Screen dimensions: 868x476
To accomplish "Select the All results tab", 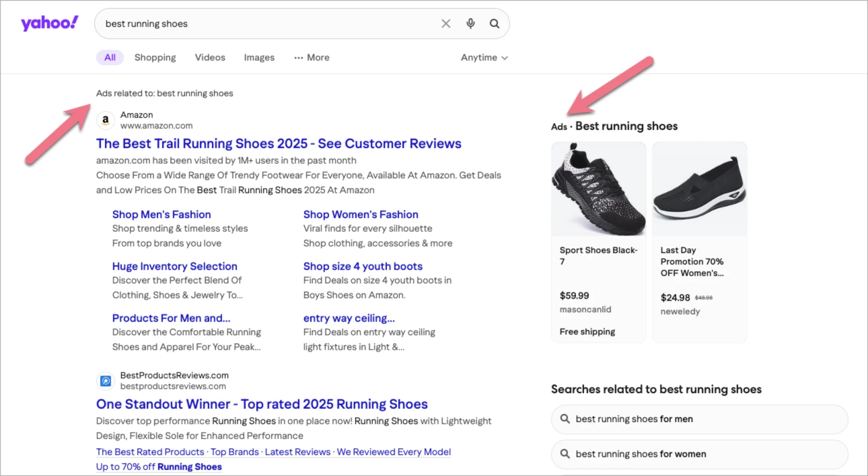I will click(109, 57).
